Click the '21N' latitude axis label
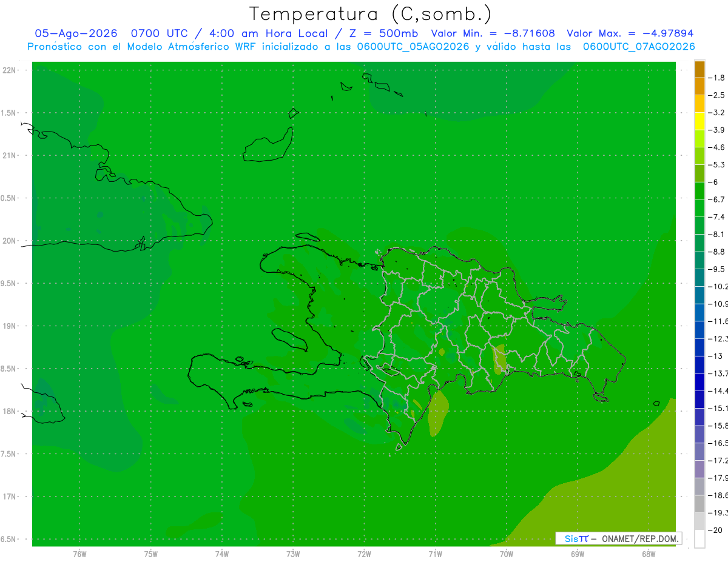The width and height of the screenshot is (728, 562). point(10,155)
